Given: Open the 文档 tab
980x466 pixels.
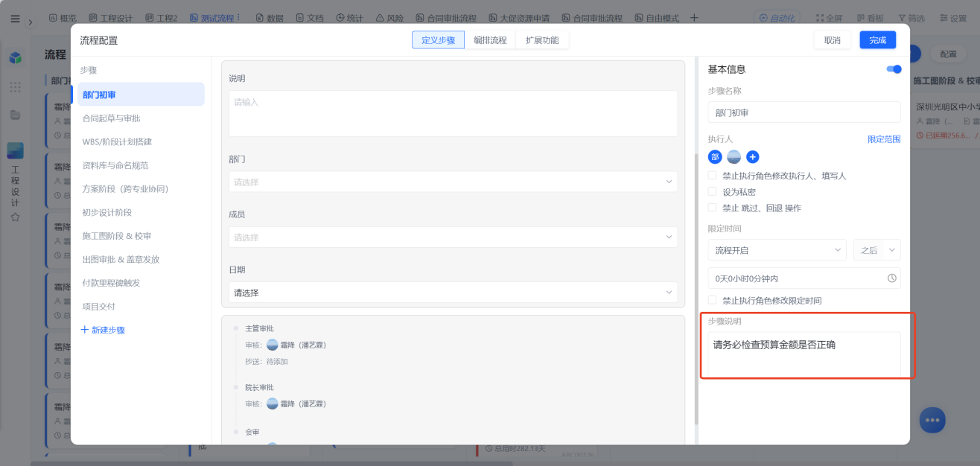Looking at the screenshot, I should [x=310, y=17].
